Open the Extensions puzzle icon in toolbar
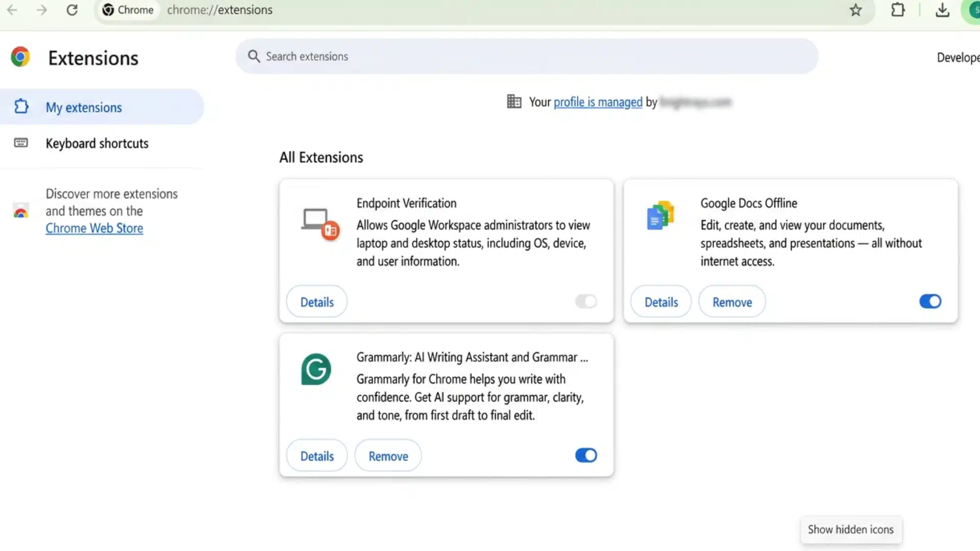This screenshot has height=551, width=980. click(x=898, y=10)
